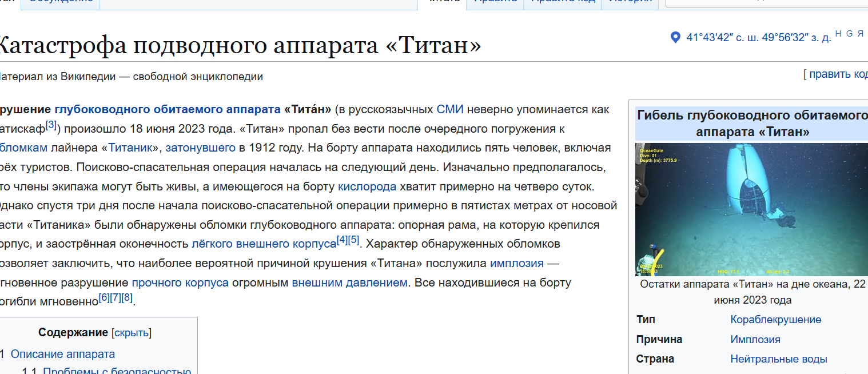Open the 'прочного корпуса' link

[180, 283]
